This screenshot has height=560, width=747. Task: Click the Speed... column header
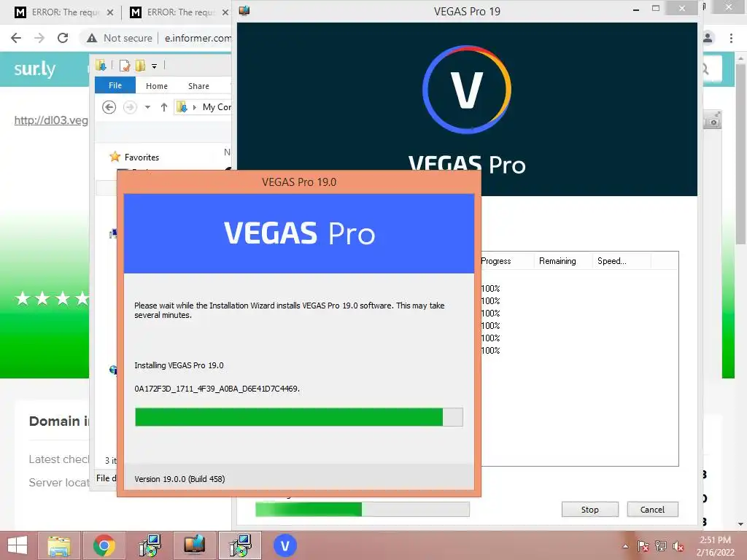(622, 261)
